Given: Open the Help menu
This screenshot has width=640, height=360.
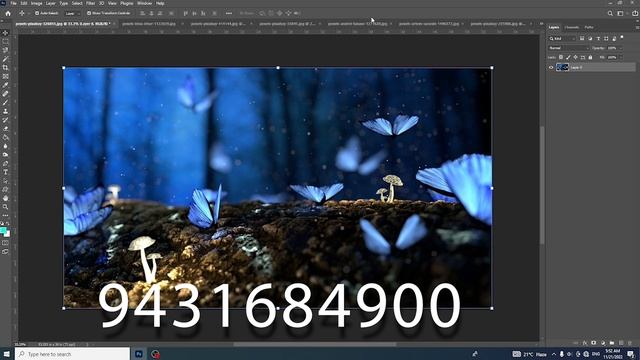Looking at the screenshot, I should coord(160,3).
